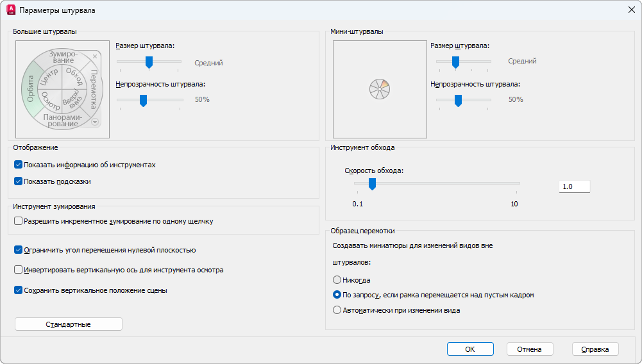Click the mini wheel preview icon

(380, 89)
